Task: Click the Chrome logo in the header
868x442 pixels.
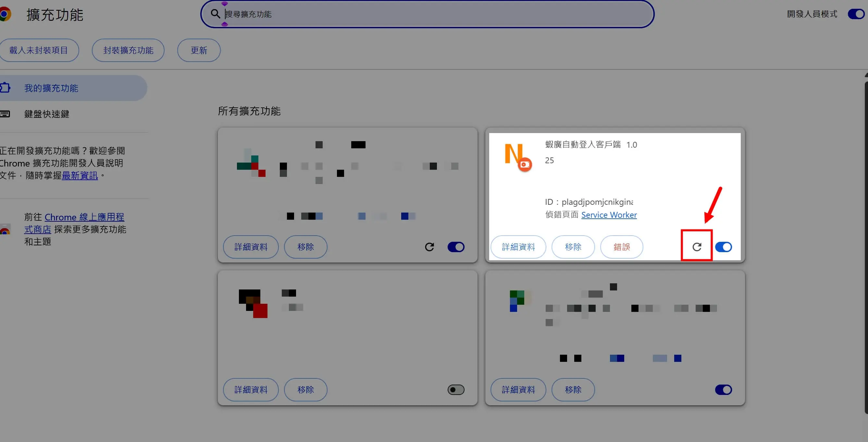Action: pyautogui.click(x=5, y=15)
